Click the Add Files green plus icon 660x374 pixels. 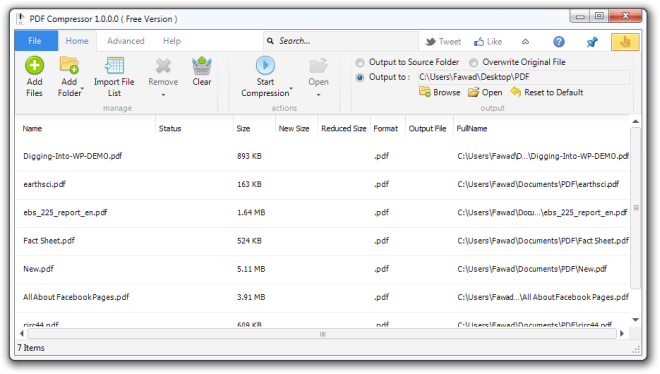coord(35,65)
